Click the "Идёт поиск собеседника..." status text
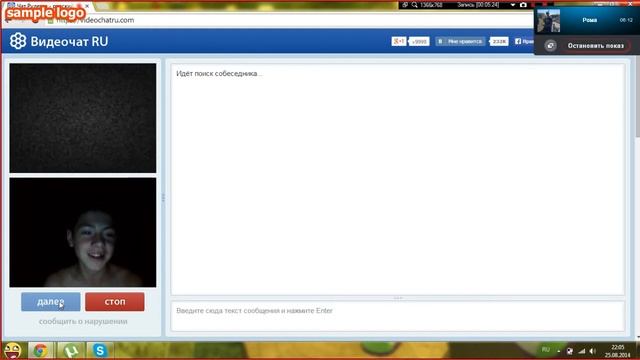The height and width of the screenshot is (360, 640). (219, 73)
